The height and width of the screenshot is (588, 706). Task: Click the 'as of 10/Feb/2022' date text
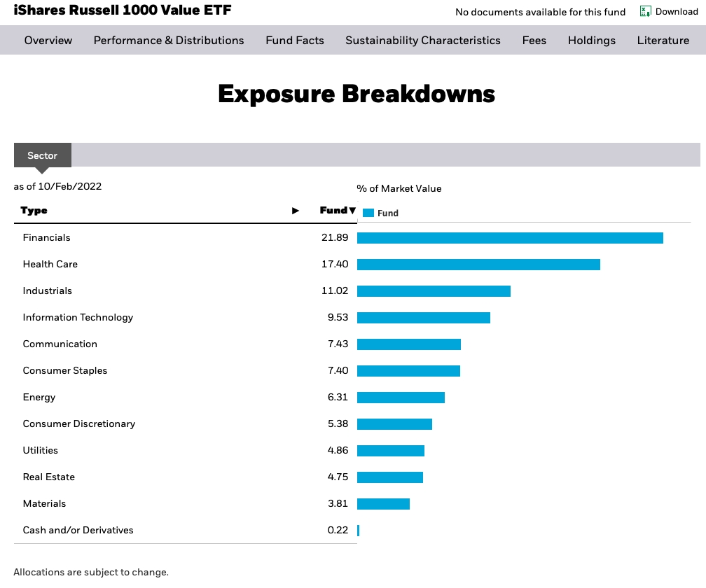coord(57,186)
